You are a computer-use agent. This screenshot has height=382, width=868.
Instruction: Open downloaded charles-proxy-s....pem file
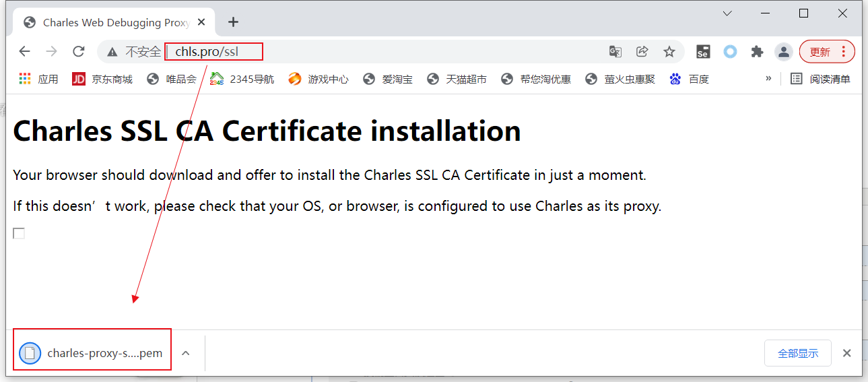tap(92, 352)
